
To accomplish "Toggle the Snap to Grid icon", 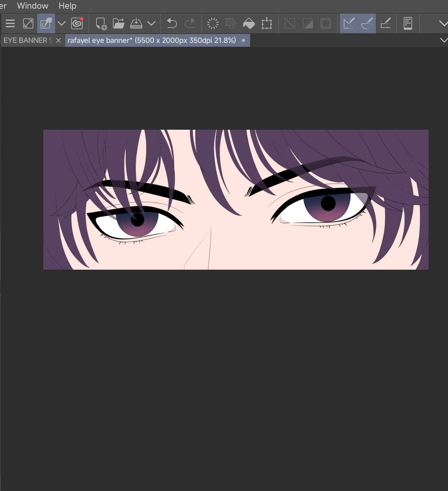I will pyautogui.click(x=385, y=23).
